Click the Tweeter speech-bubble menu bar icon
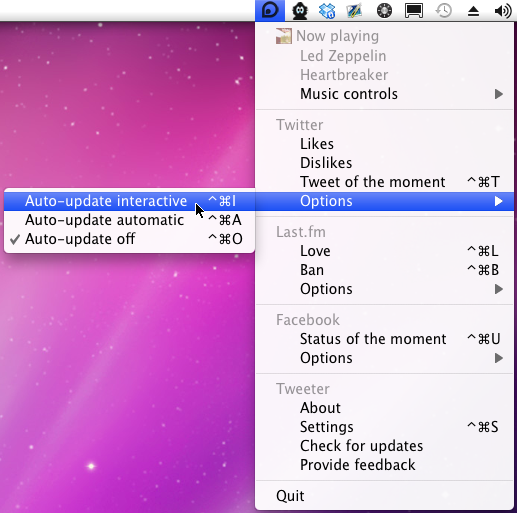This screenshot has width=517, height=513. coord(270,10)
